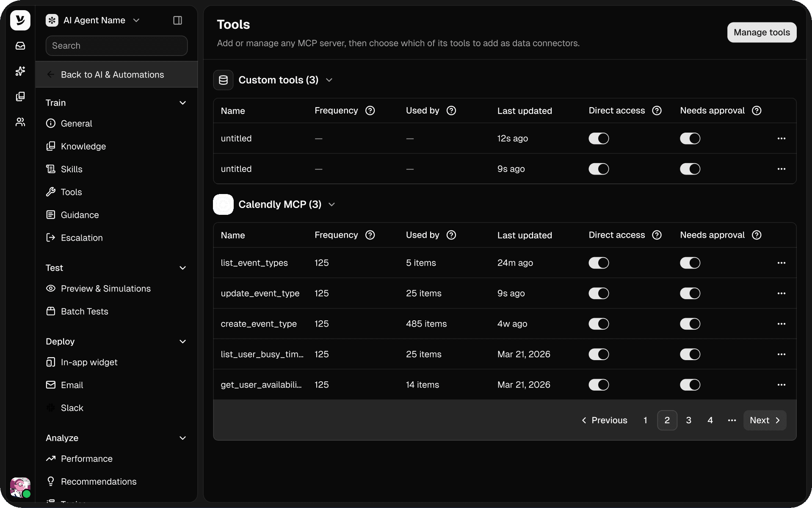Click the Manage tools button

point(762,33)
